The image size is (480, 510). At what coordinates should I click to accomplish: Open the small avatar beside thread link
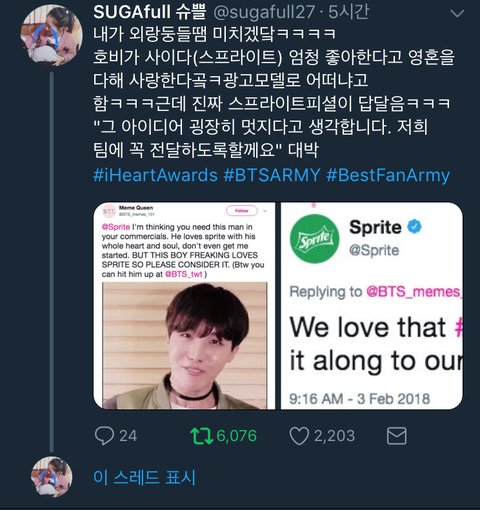[51, 477]
